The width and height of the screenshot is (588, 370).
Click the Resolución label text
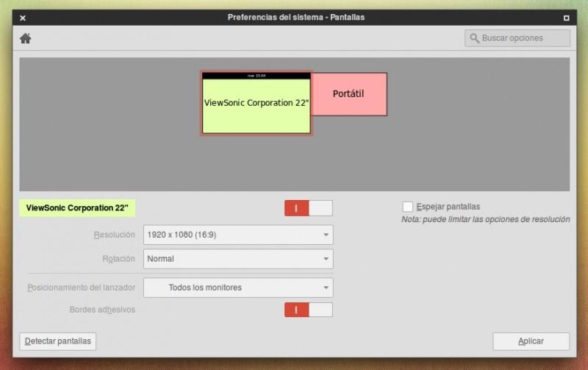(114, 235)
